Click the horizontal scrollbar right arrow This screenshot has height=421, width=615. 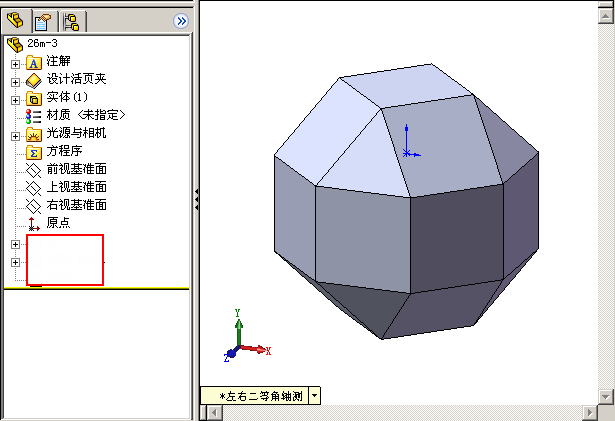point(590,413)
